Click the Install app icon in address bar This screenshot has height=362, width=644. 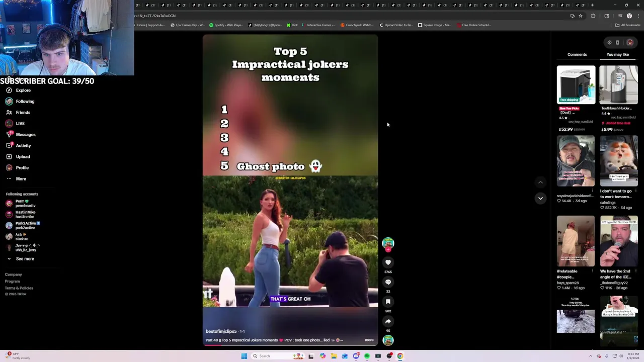[x=572, y=16]
